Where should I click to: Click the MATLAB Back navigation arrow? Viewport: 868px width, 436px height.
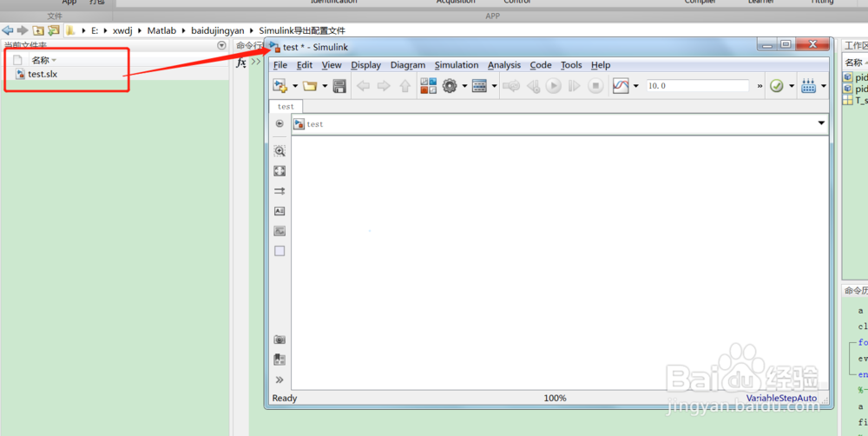8,30
